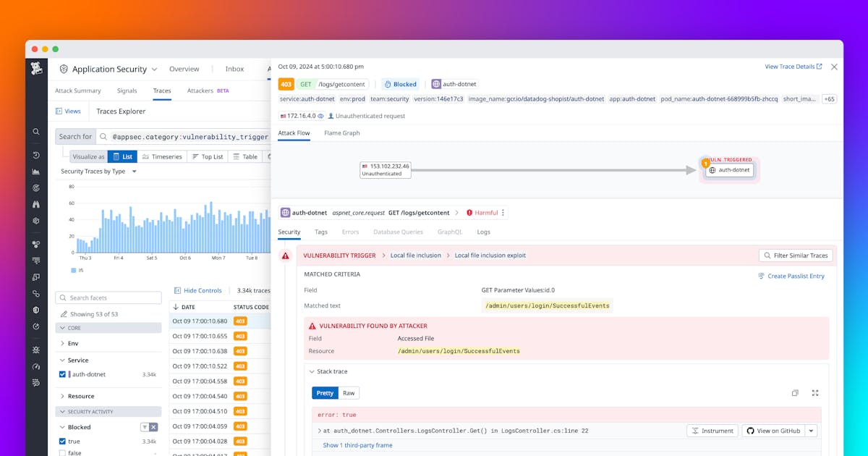Uncheck the Blocked true checkbox
This screenshot has height=456, width=868.
pyautogui.click(x=61, y=440)
